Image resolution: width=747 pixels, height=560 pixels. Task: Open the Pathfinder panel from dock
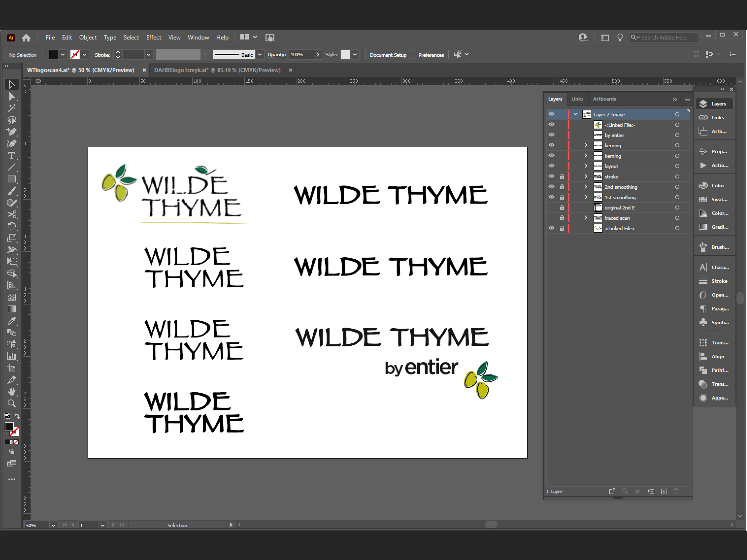coord(714,370)
